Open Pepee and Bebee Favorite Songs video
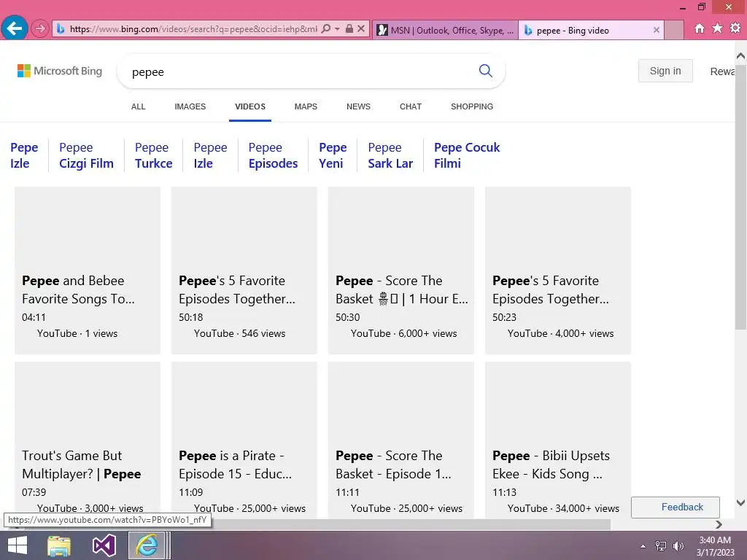The height and width of the screenshot is (560, 747). coord(88,271)
